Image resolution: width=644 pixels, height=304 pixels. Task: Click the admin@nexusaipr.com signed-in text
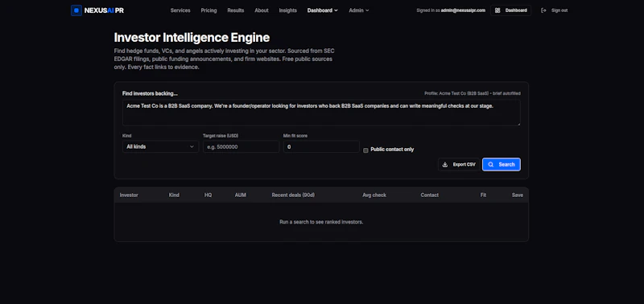[x=463, y=10]
